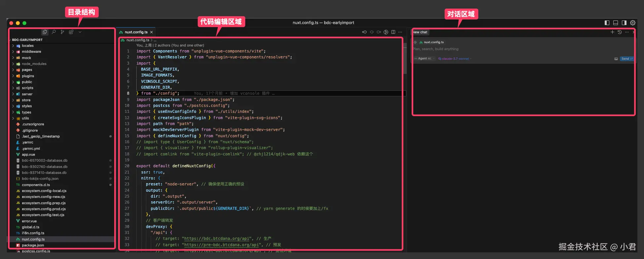Open bdc-6570002-database.db file
The image size is (644, 259).
click(x=45, y=160)
